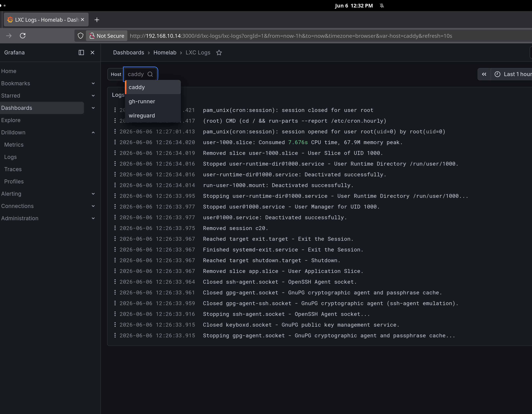Click the muted notifications bell in top bar
532x414 pixels.
tap(382, 6)
